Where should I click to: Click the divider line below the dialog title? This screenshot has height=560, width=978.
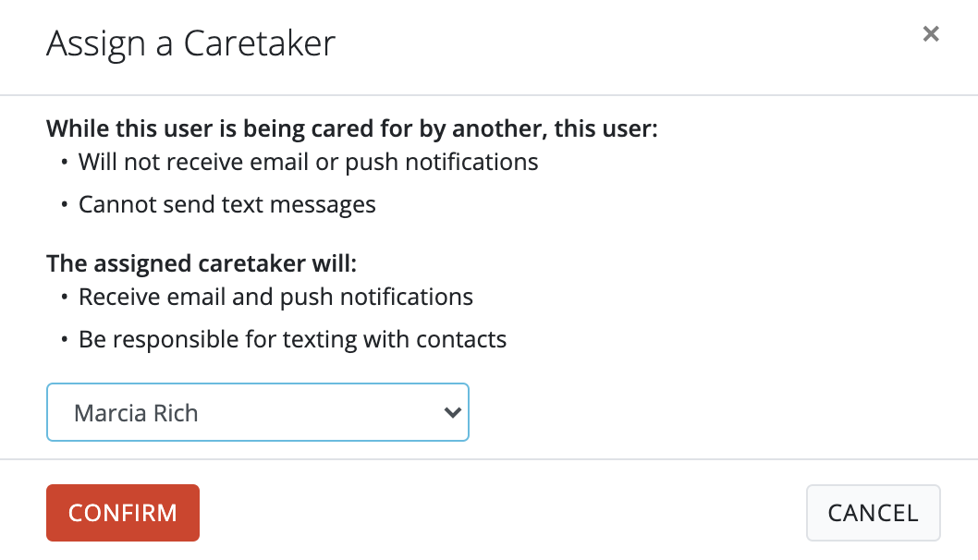point(489,95)
